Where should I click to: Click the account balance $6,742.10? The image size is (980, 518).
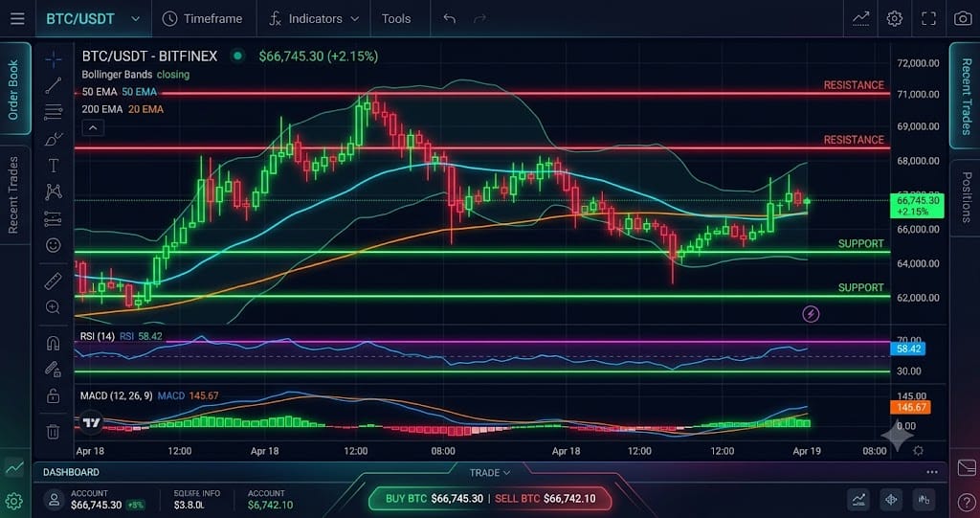[270, 505]
